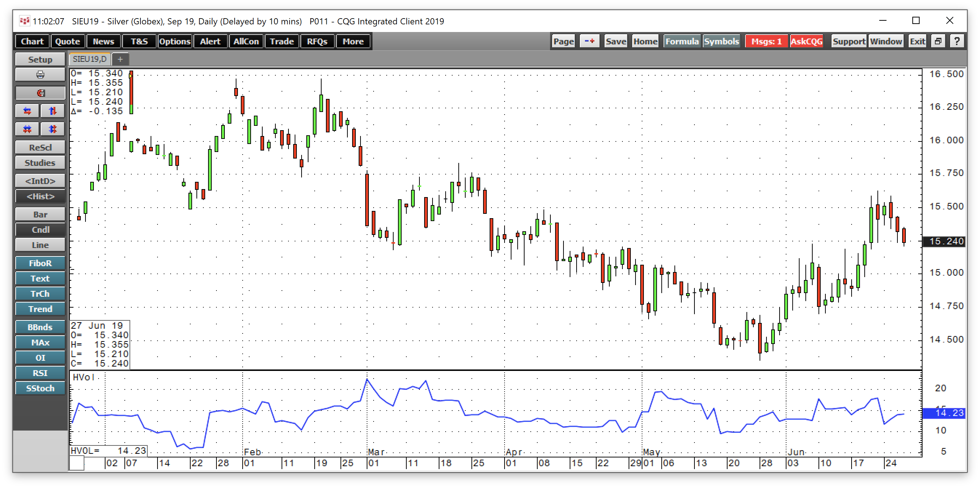Screen dimensions: 980x488
Task: Open the Quote menu item
Action: click(67, 41)
